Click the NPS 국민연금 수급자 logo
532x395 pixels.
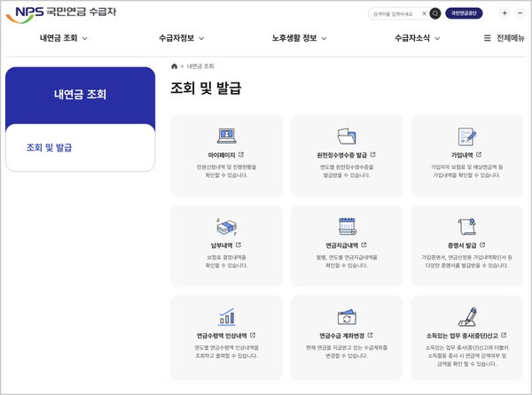coord(61,13)
